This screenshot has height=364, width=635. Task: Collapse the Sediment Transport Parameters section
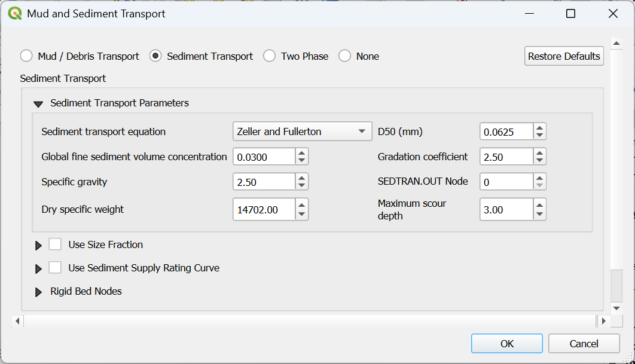[38, 103]
